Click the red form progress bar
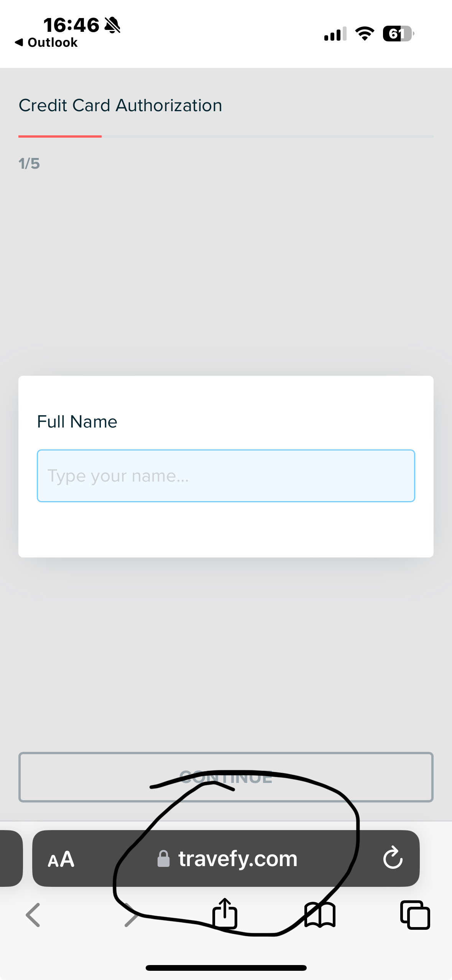 coord(60,136)
